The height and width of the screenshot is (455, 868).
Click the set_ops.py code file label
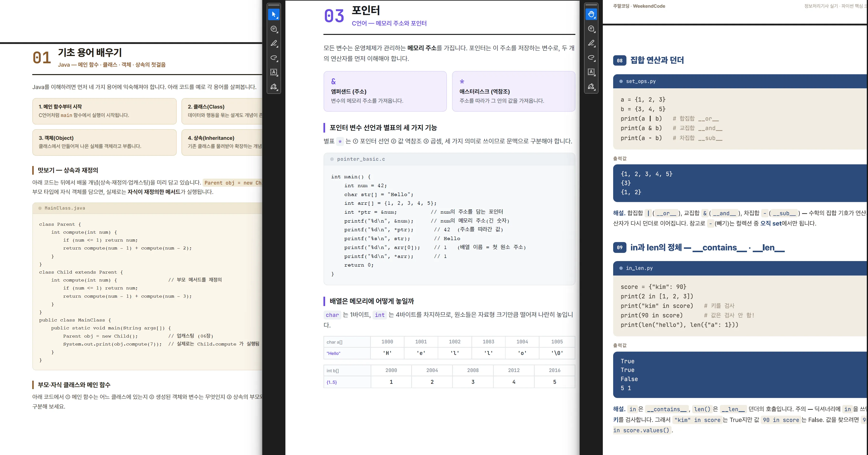tap(641, 81)
